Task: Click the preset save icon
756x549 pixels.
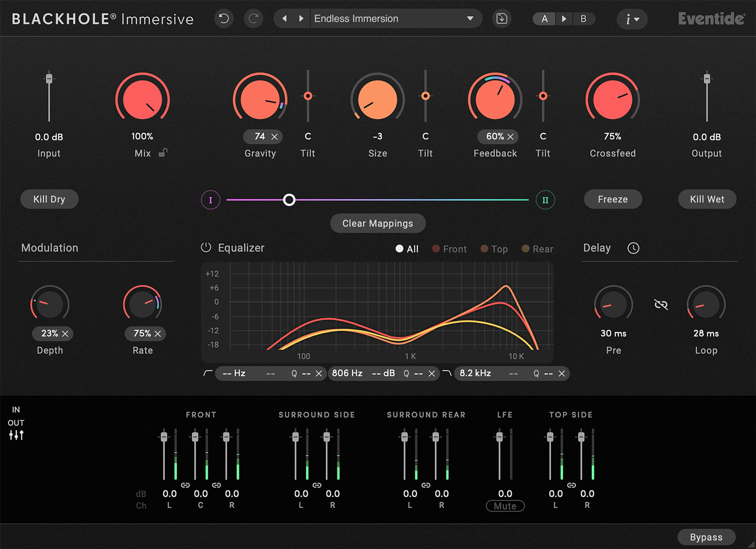Action: pyautogui.click(x=501, y=18)
